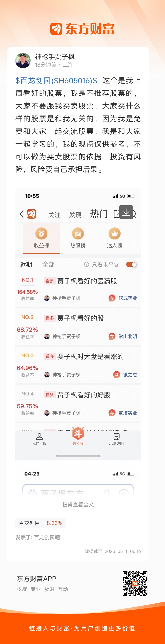The width and height of the screenshot is (165, 644).
Task: Tap the back arrow chevron
Action: click(x=22, y=214)
